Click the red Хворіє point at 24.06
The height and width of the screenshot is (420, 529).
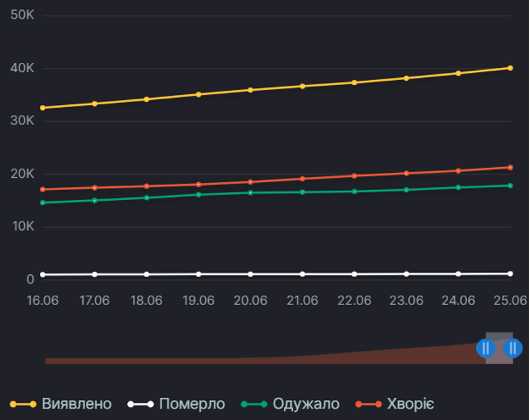pyautogui.click(x=458, y=171)
